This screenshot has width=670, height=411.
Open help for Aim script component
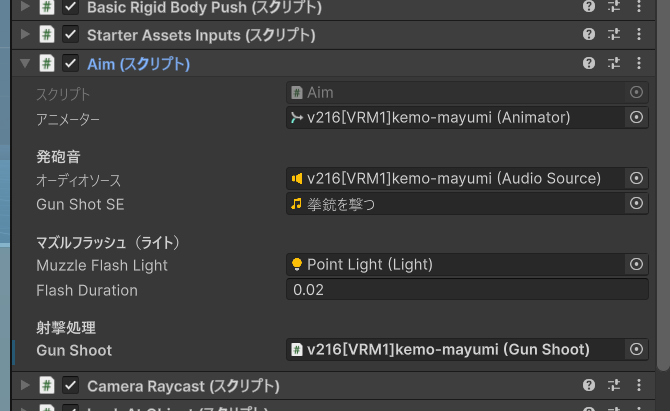pyautogui.click(x=589, y=63)
